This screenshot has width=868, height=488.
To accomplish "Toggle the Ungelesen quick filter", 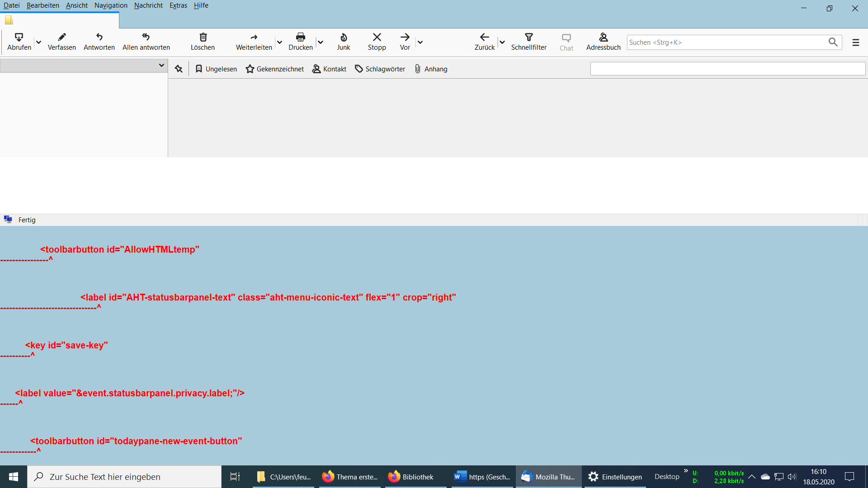I will coord(216,69).
